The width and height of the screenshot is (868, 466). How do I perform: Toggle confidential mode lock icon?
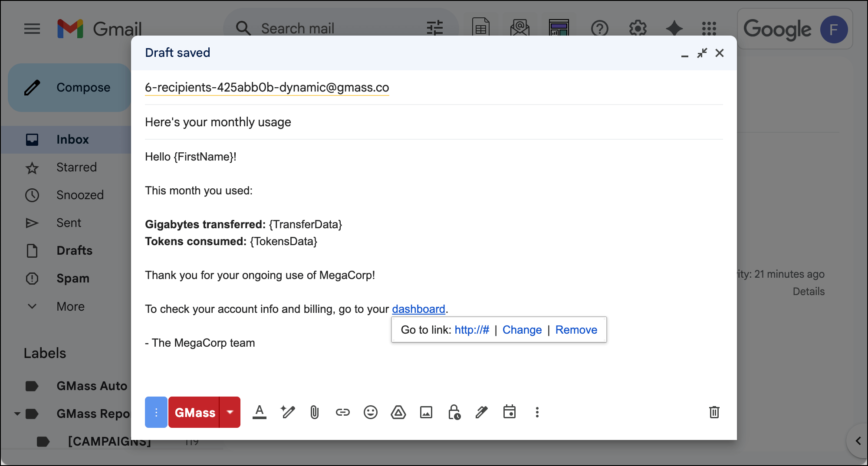pyautogui.click(x=454, y=412)
